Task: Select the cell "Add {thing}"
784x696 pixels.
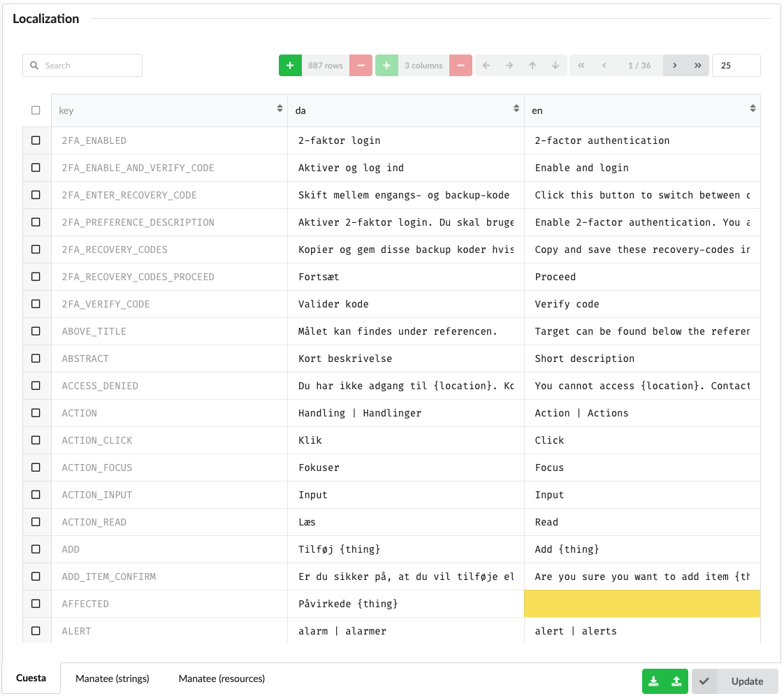Action: point(642,549)
